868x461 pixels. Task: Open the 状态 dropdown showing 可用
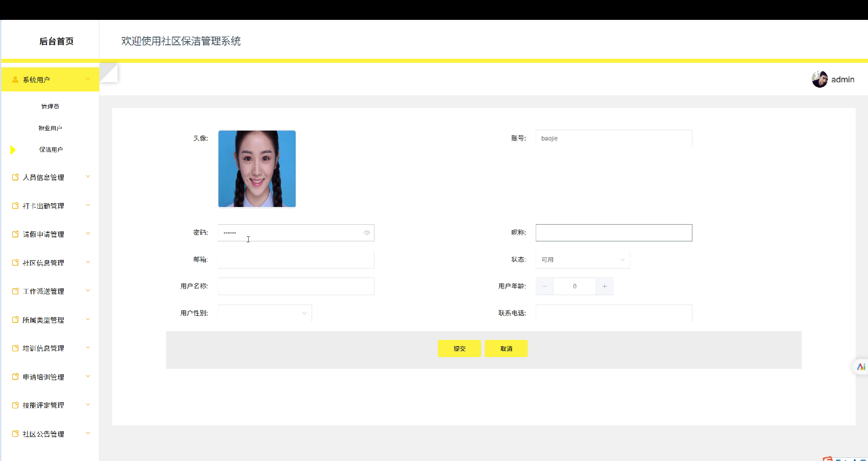click(583, 259)
